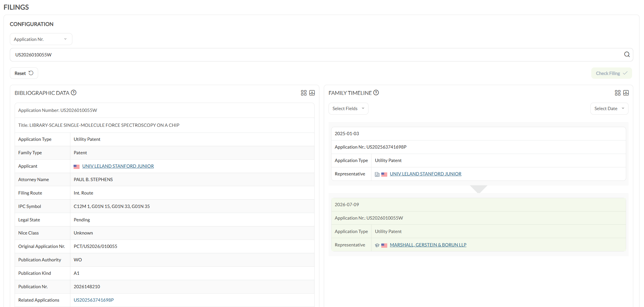
Task: Click attorney name PAUL B. STEPHENS
Action: [93, 180]
